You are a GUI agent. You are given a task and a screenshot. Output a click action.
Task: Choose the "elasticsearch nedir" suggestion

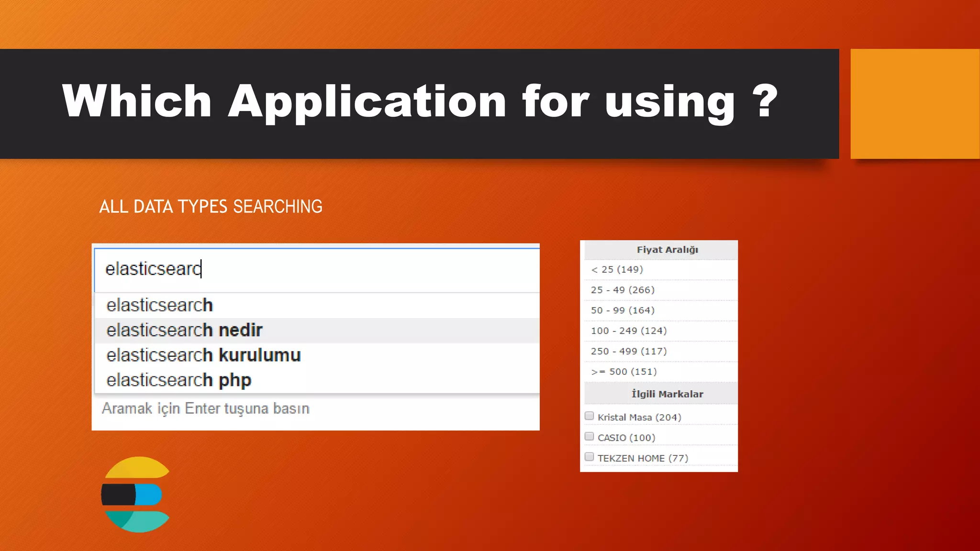[x=317, y=331]
